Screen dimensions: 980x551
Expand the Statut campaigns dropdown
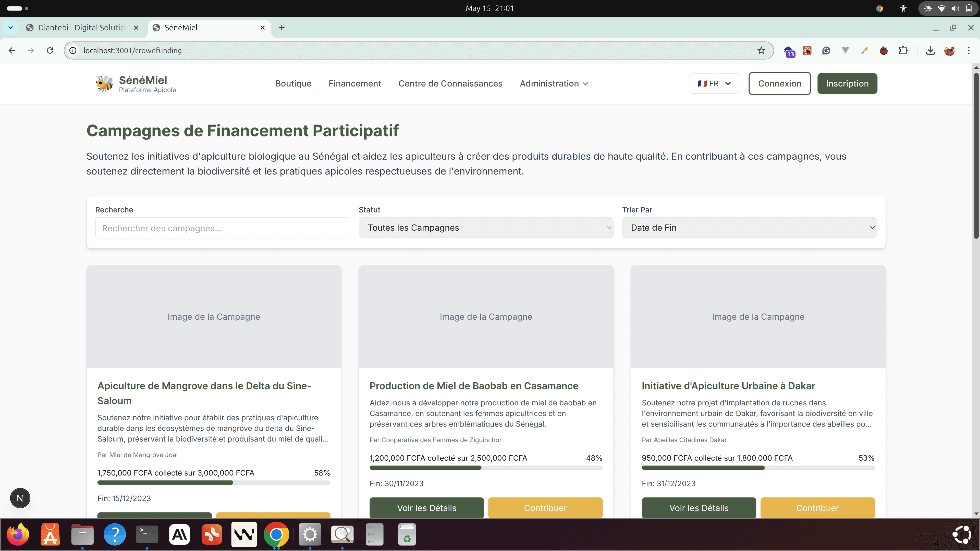[x=485, y=228]
